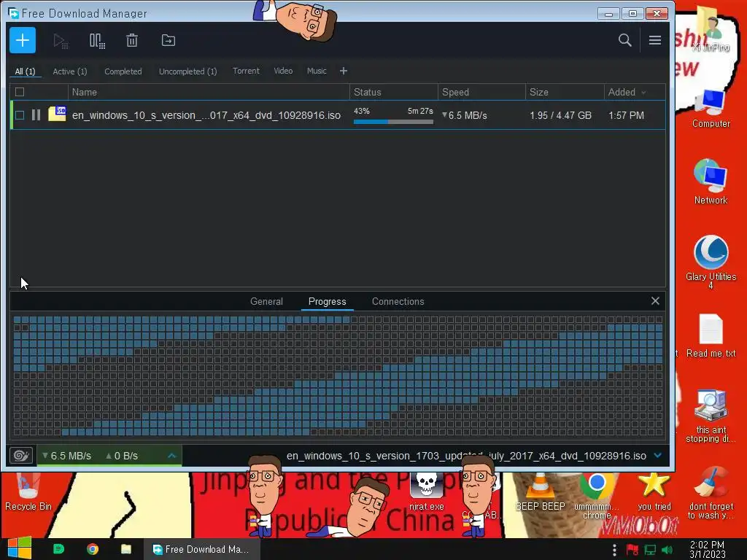The height and width of the screenshot is (560, 747).
Task: Open the Connections details tab
Action: pos(398,301)
